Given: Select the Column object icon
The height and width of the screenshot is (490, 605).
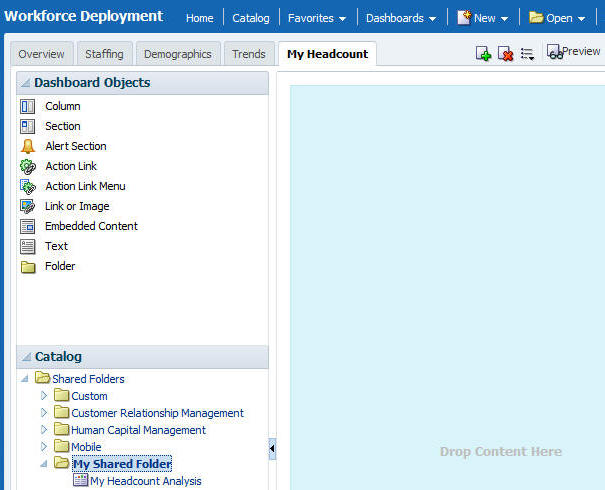Looking at the screenshot, I should click(27, 106).
